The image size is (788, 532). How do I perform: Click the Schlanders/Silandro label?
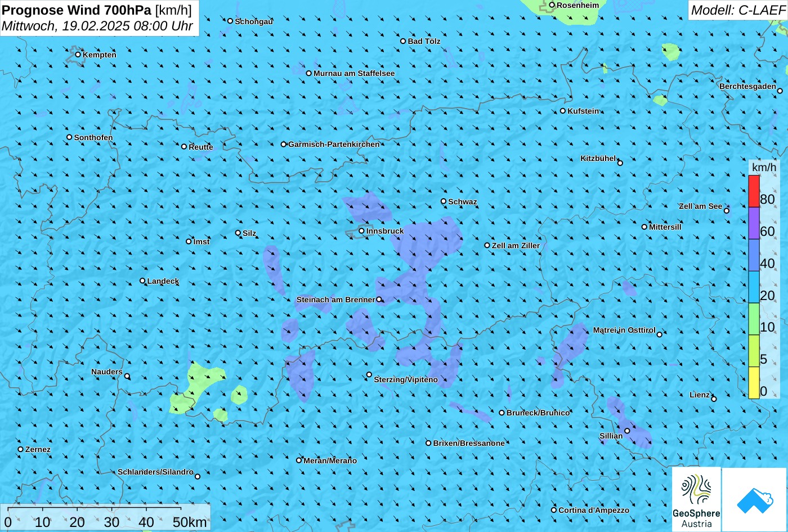point(155,472)
